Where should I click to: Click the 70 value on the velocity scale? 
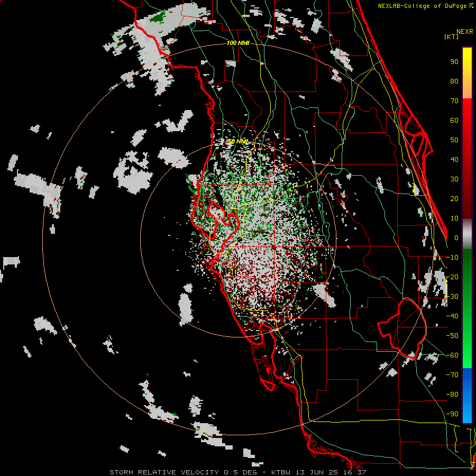(454, 101)
